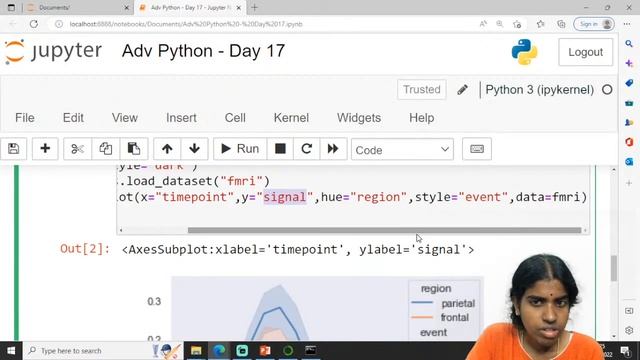Move selected cell down arrow
Image resolution: width=640 pixels, height=360 pixels.
click(194, 149)
